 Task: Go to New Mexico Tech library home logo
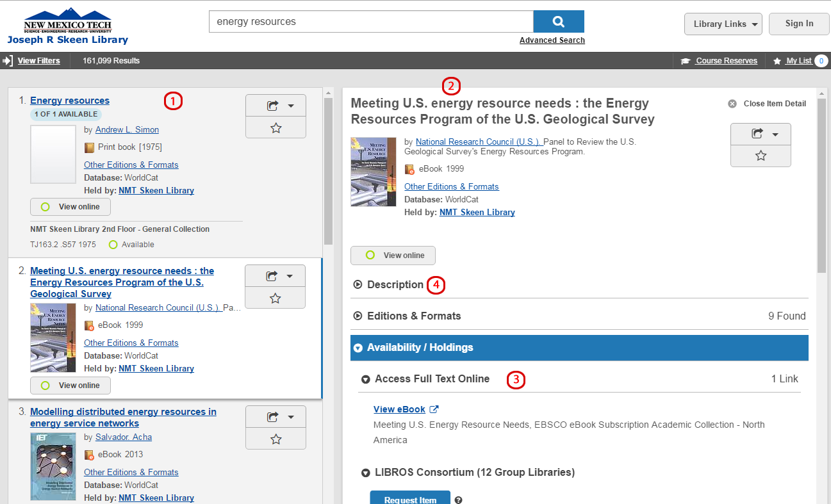click(67, 26)
